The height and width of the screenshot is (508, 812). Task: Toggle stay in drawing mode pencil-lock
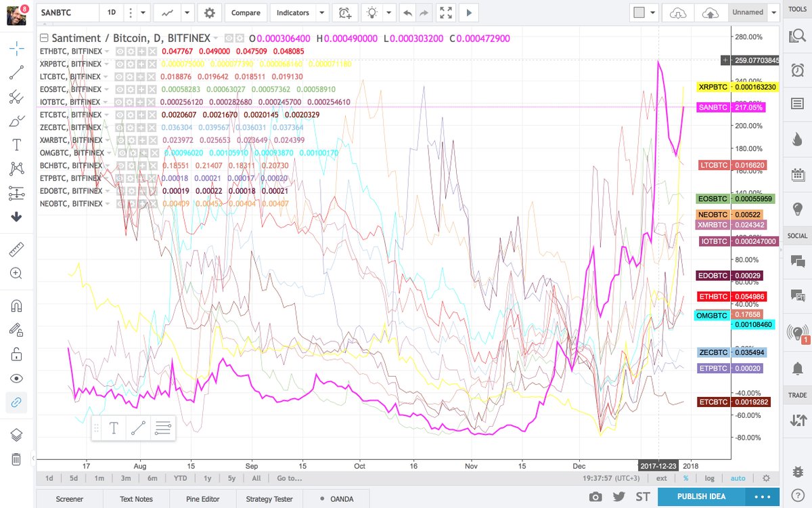[17, 330]
